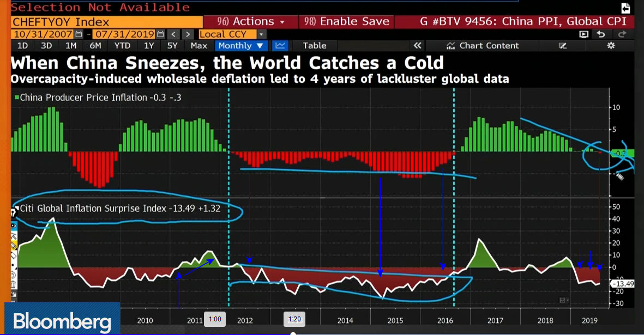This screenshot has height=335, width=644.
Task: Click the -13.49 last value axis tag
Action: tap(623, 284)
